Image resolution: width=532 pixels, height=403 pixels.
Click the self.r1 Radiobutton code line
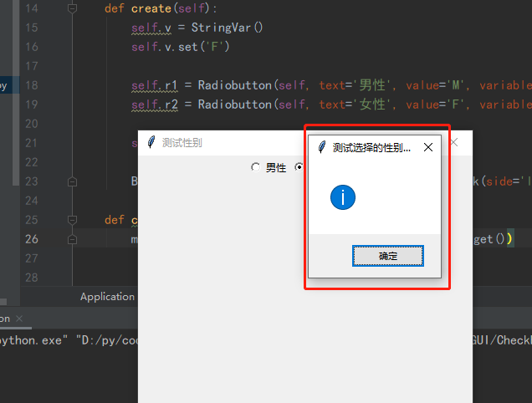coord(331,85)
